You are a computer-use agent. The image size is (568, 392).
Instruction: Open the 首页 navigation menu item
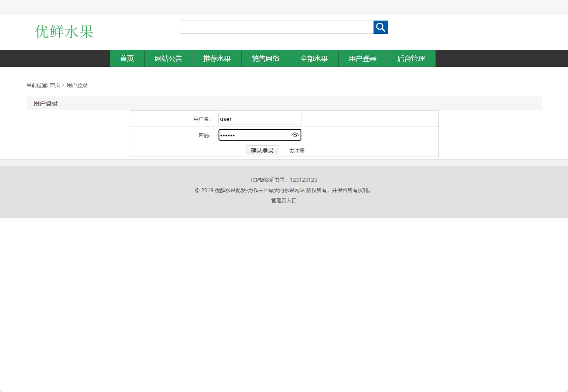point(127,58)
